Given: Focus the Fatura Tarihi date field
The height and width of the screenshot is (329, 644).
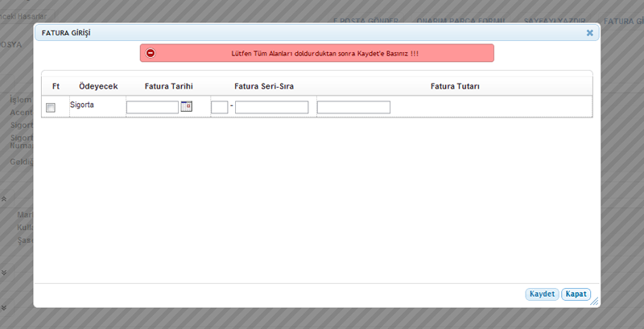Looking at the screenshot, I should 152,107.
